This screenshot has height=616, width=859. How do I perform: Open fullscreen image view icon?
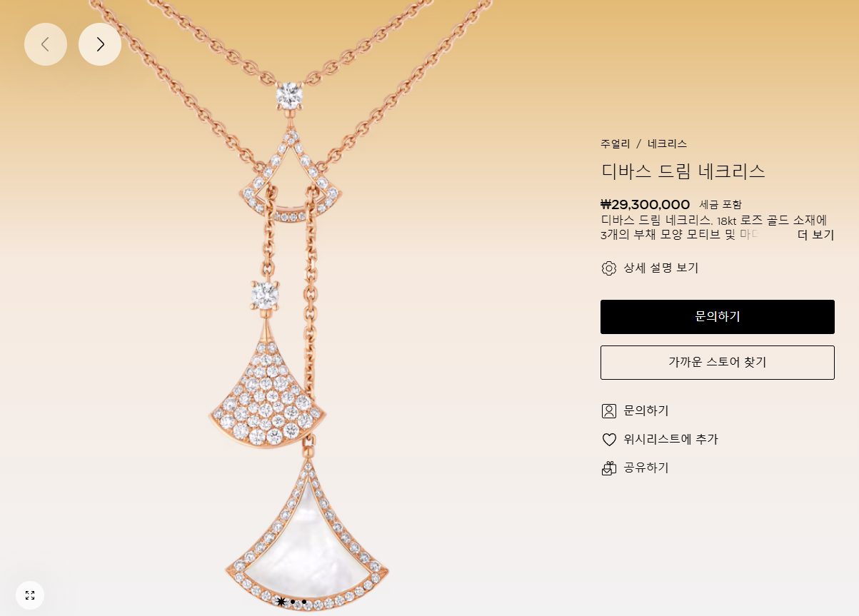point(30,595)
